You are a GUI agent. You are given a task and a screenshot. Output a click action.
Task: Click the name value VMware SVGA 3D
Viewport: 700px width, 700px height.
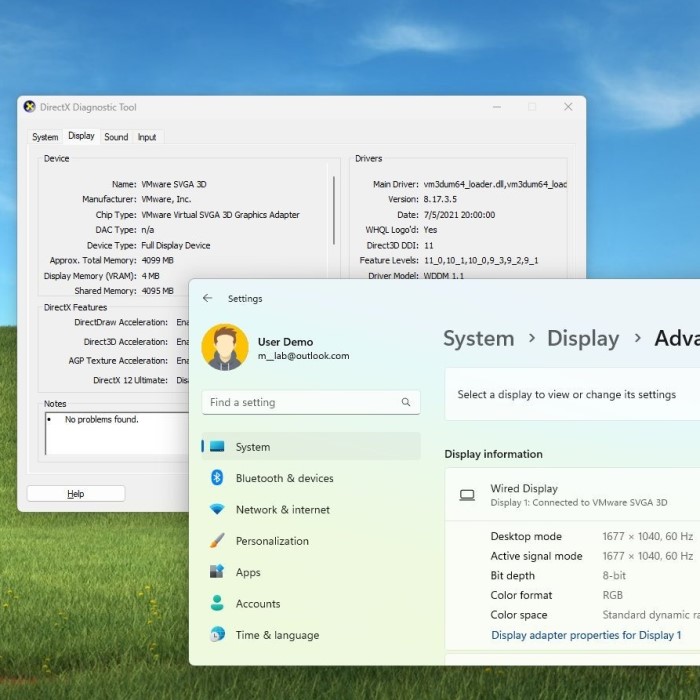[x=174, y=184]
